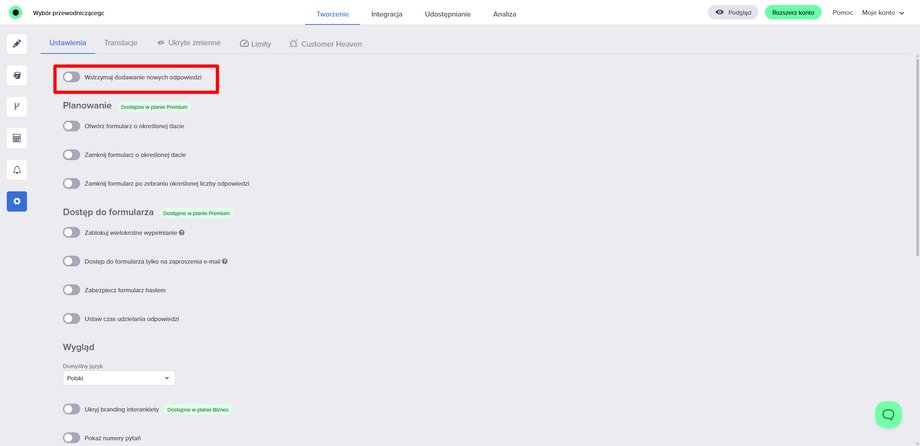Image resolution: width=920 pixels, height=446 pixels.
Task: Open the Domyślny język dropdown set to Polski
Action: [x=118, y=378]
